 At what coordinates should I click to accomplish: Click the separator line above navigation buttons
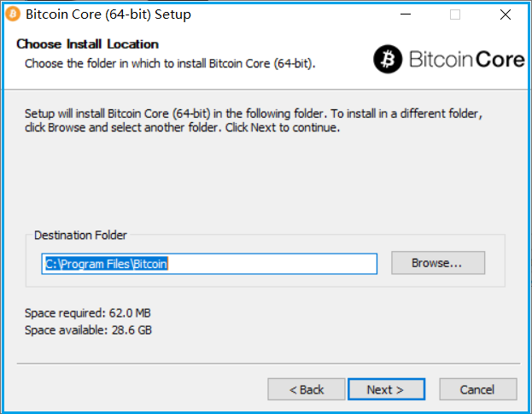click(x=266, y=363)
